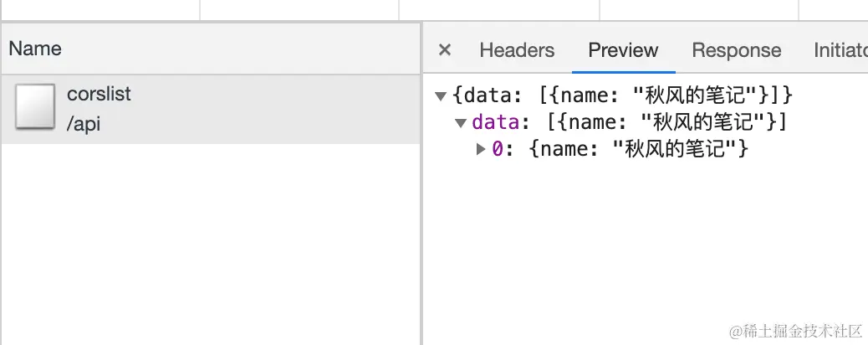Click the corslist file icon
The image size is (868, 345).
click(35, 106)
